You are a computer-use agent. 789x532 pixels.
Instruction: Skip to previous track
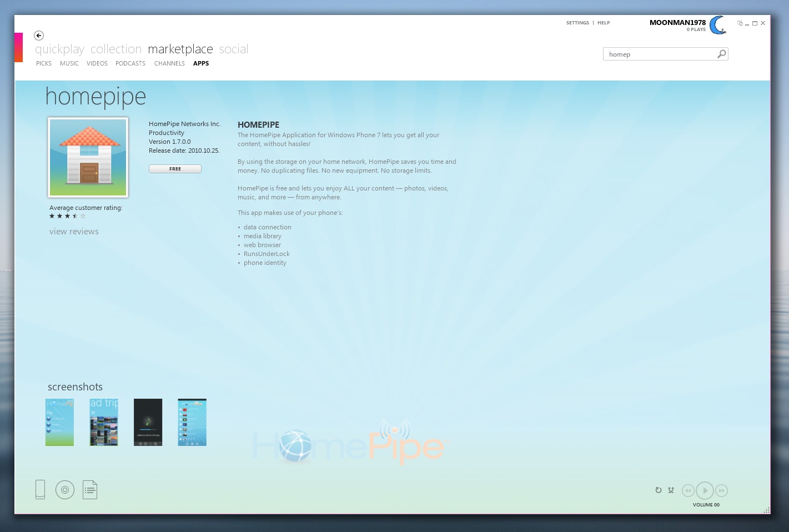[688, 490]
